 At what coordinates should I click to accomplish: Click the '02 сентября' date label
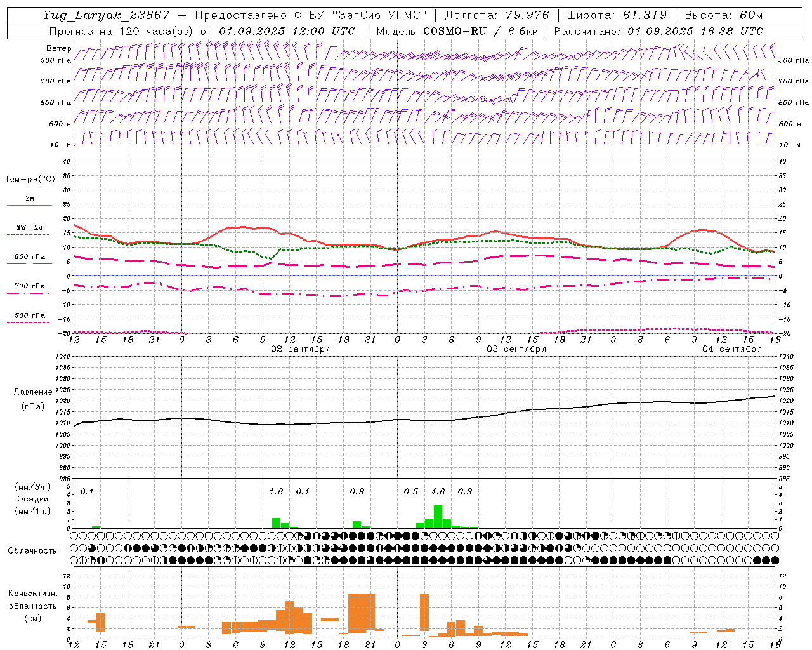pyautogui.click(x=301, y=349)
